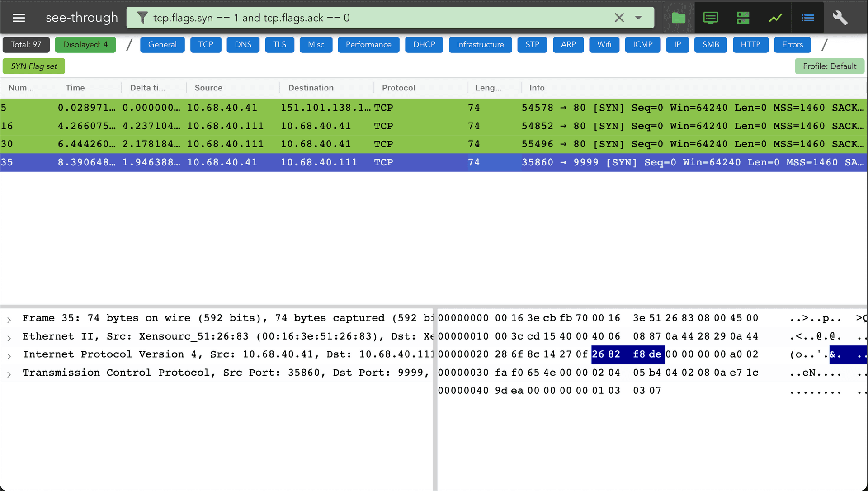Screen dimensions: 868x491
Task: Click the filter funnel icon in the search bar
Action: (142, 18)
